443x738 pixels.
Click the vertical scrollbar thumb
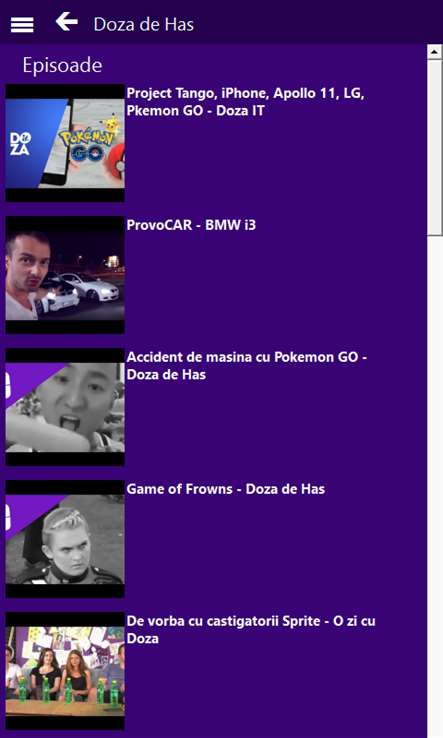coord(435,147)
